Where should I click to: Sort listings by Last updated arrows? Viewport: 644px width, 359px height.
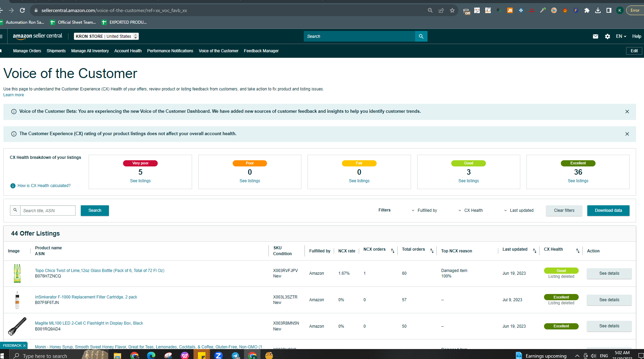pos(535,251)
